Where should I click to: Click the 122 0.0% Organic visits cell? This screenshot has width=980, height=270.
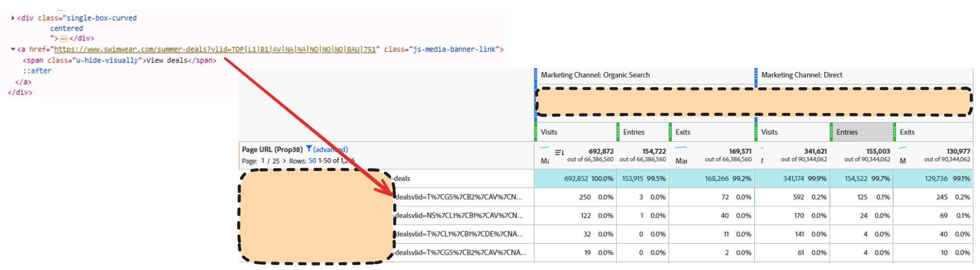(x=574, y=215)
